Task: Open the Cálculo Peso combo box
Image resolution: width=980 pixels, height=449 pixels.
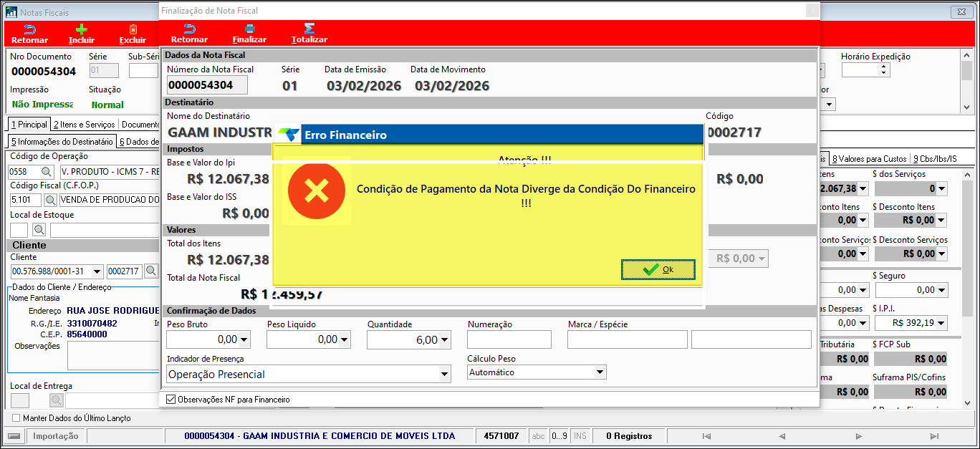Action: tap(600, 372)
